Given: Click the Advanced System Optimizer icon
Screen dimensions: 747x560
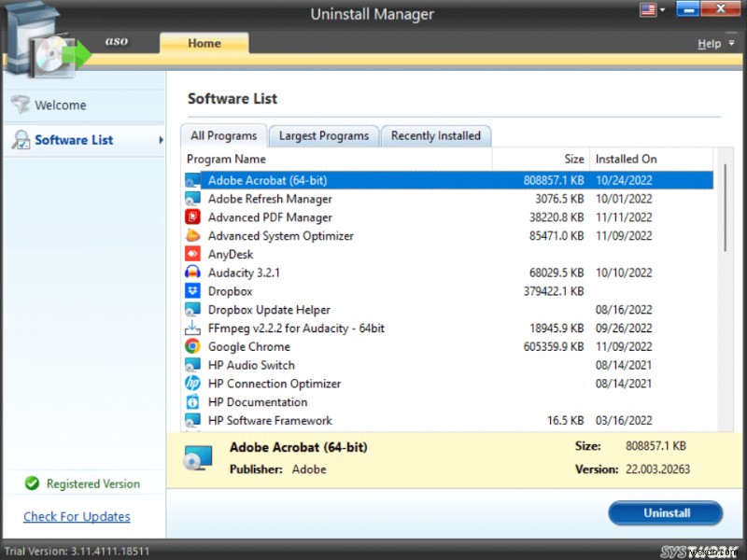Looking at the screenshot, I should point(194,235).
